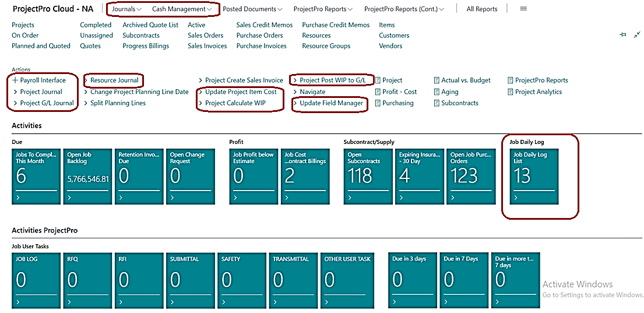Expand the Payroll Interface action group
The height and width of the screenshot is (313, 644).
pos(39,80)
